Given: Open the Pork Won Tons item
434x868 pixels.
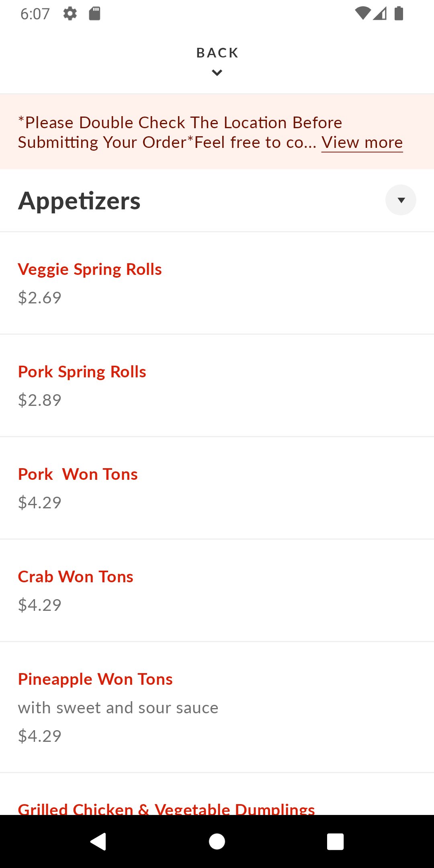Looking at the screenshot, I should point(78,474).
